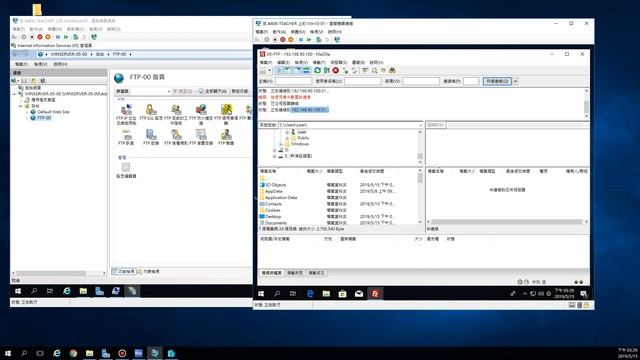Viewport: 640px width, 360px height.
Task: Open the FTP feature icon left of Firewall Support
Action: (176, 109)
